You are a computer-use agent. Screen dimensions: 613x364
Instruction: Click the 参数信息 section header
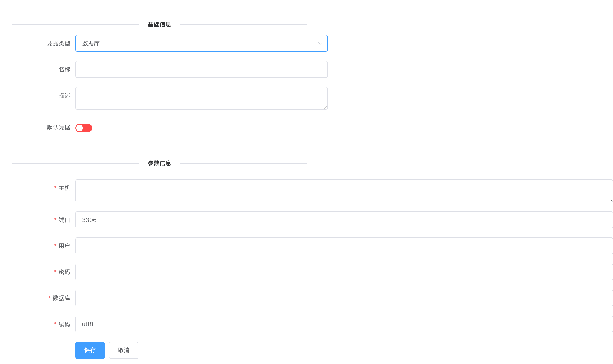point(159,163)
